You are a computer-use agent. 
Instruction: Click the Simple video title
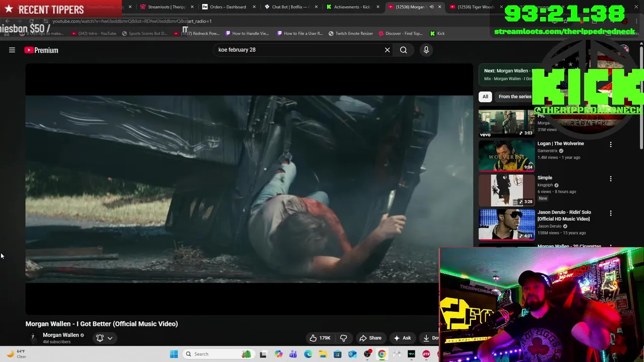(544, 178)
